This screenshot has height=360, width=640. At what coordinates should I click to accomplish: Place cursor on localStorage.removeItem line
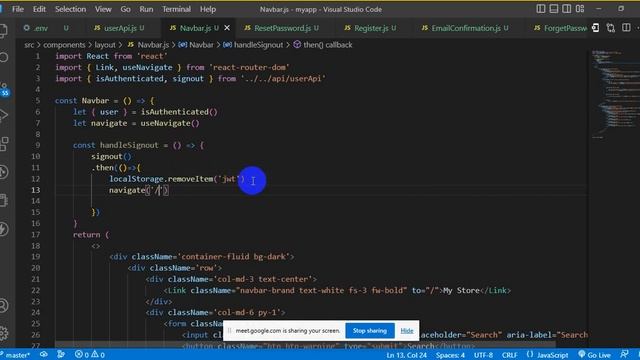[177, 179]
